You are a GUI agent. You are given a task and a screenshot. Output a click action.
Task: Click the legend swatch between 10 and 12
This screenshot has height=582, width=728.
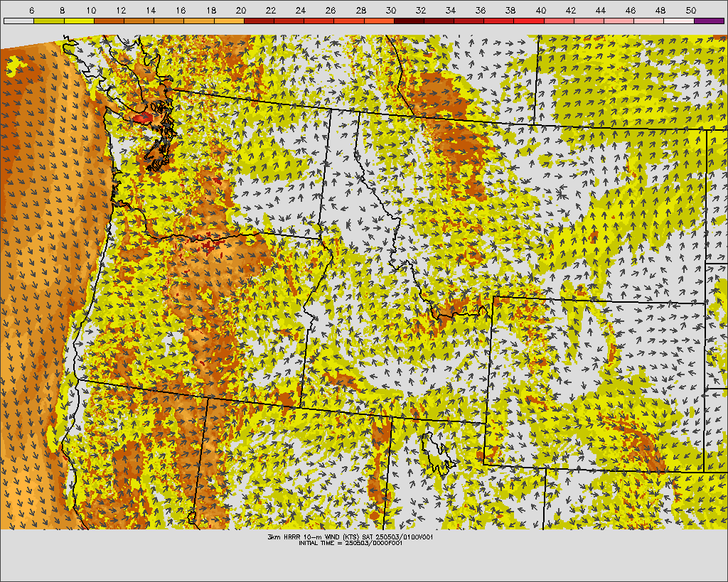(109, 21)
